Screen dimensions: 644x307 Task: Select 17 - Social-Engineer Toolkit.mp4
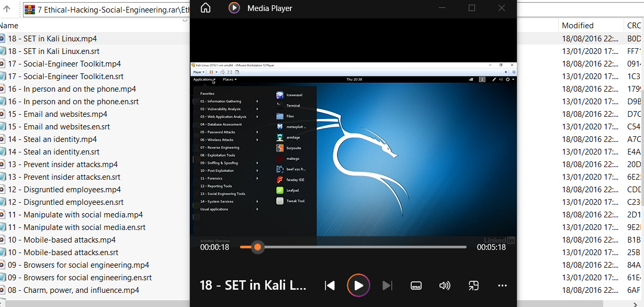(x=64, y=63)
